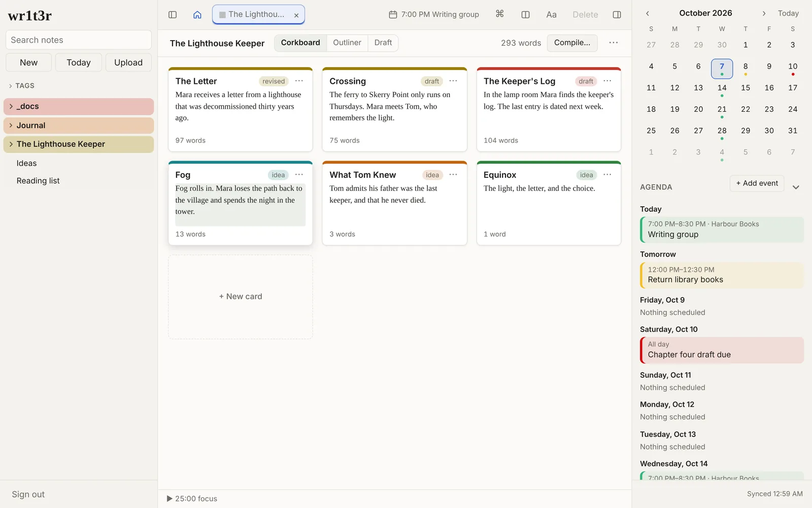This screenshot has height=508, width=812.
Task: Toggle split view icon in toolbar
Action: [526, 15]
